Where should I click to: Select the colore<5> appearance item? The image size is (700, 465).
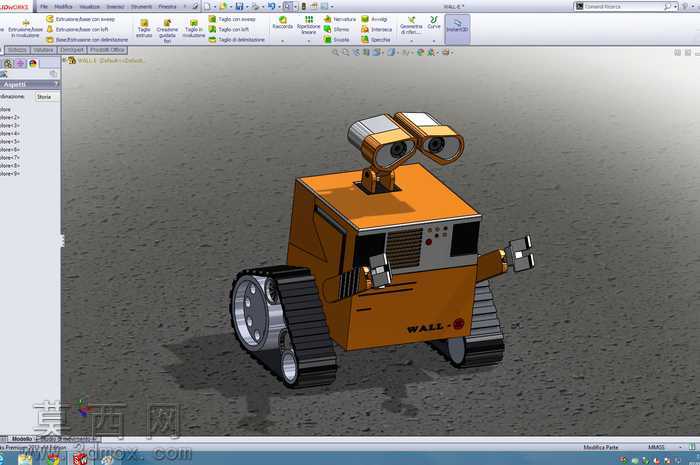10,141
